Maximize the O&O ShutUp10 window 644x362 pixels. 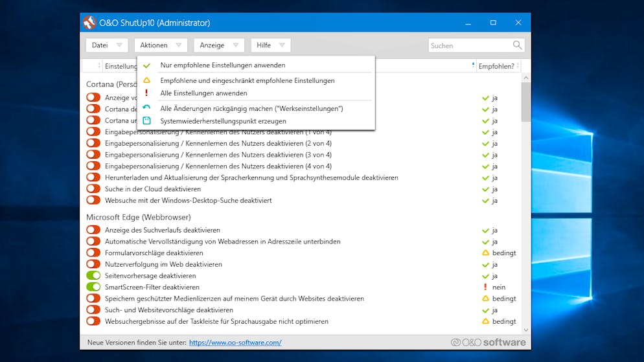click(493, 23)
